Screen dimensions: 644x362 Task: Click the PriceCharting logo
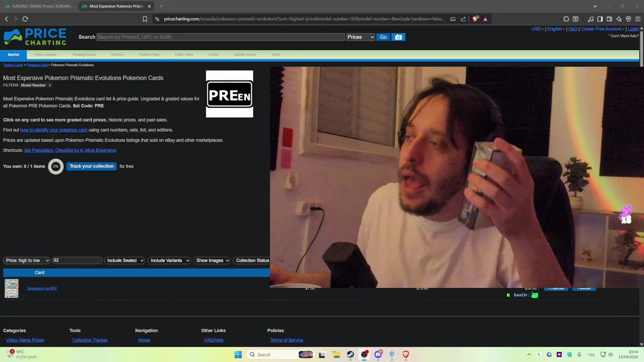[35, 37]
